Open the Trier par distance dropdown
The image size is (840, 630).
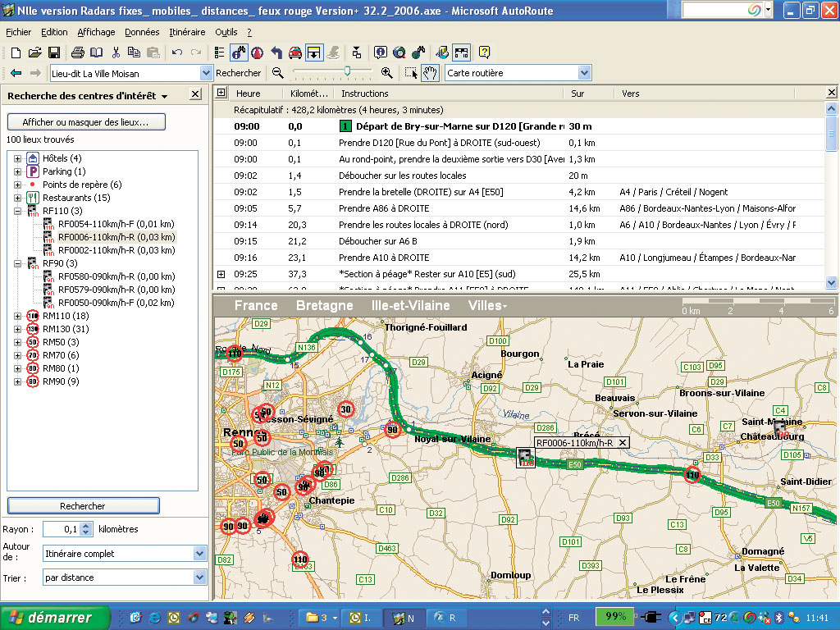(199, 577)
